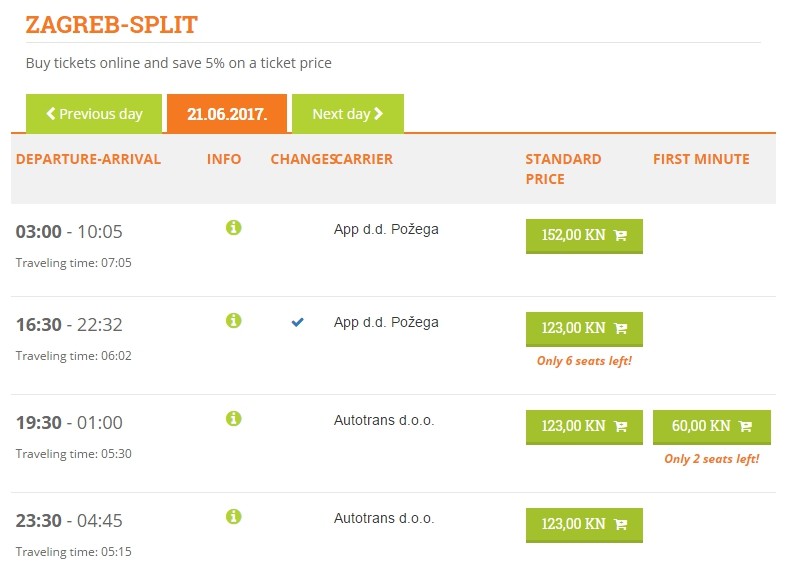This screenshot has width=785, height=583.
Task: Click cart icon for the 23:30 trip
Action: 620,524
